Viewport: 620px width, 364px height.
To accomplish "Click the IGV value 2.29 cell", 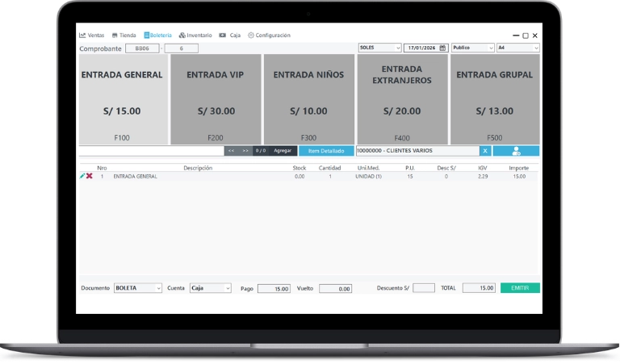I will 483,176.
